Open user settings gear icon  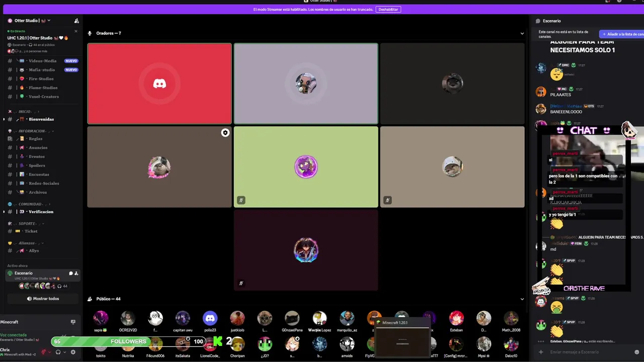click(x=73, y=352)
